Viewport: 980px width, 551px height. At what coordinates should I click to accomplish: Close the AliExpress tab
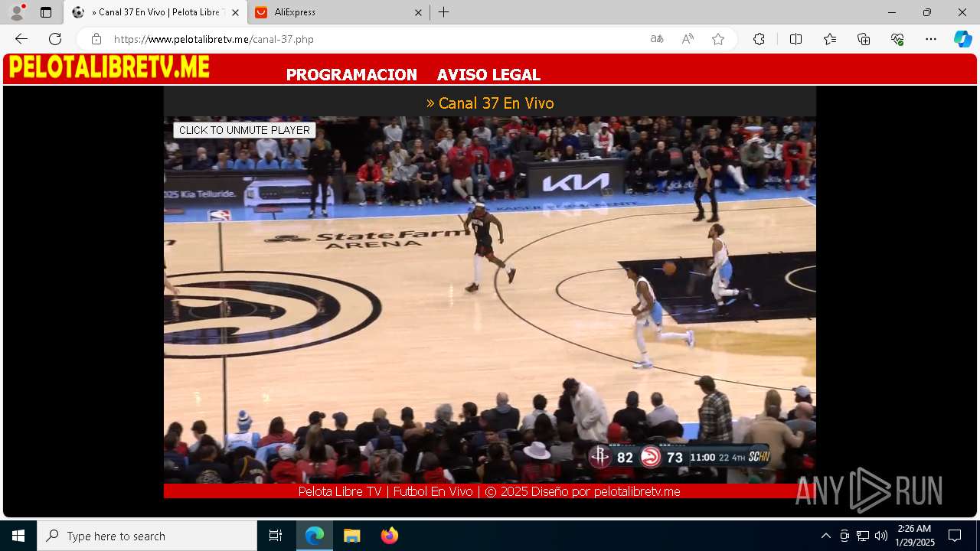pyautogui.click(x=418, y=12)
